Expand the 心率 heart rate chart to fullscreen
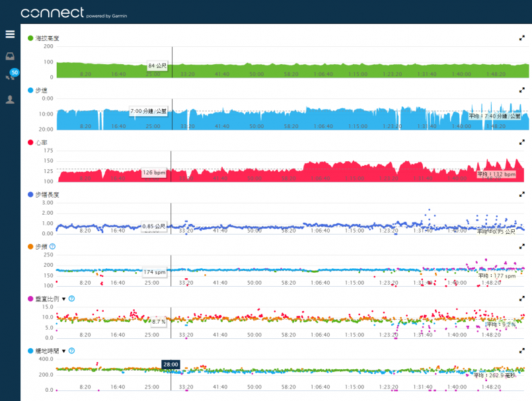 click(522, 142)
